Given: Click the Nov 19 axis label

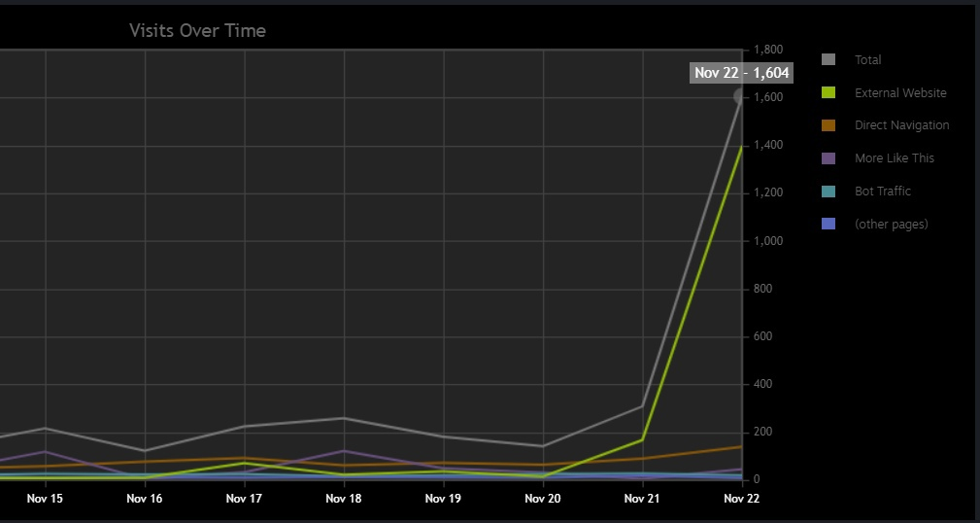Looking at the screenshot, I should tap(443, 499).
